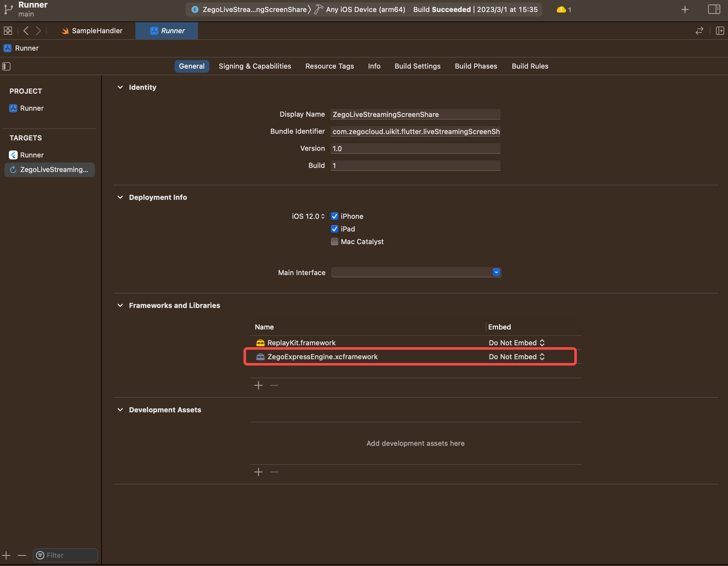The width and height of the screenshot is (728, 566).
Task: Select the Build Settings tab
Action: 417,65
